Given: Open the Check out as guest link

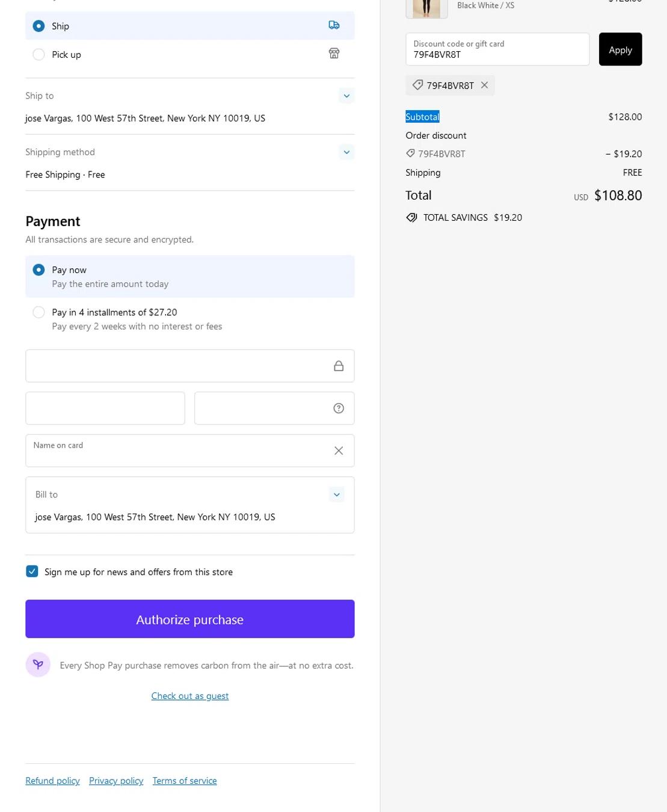Looking at the screenshot, I should click(x=190, y=696).
